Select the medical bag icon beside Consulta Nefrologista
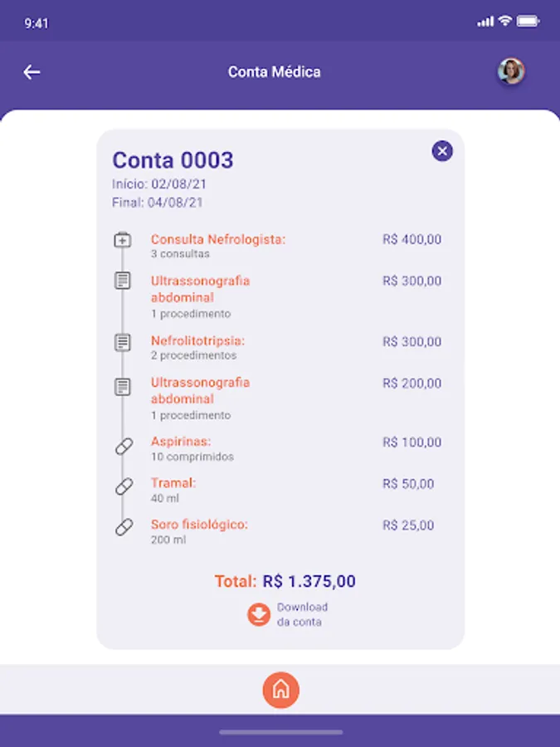The image size is (560, 747). [123, 240]
